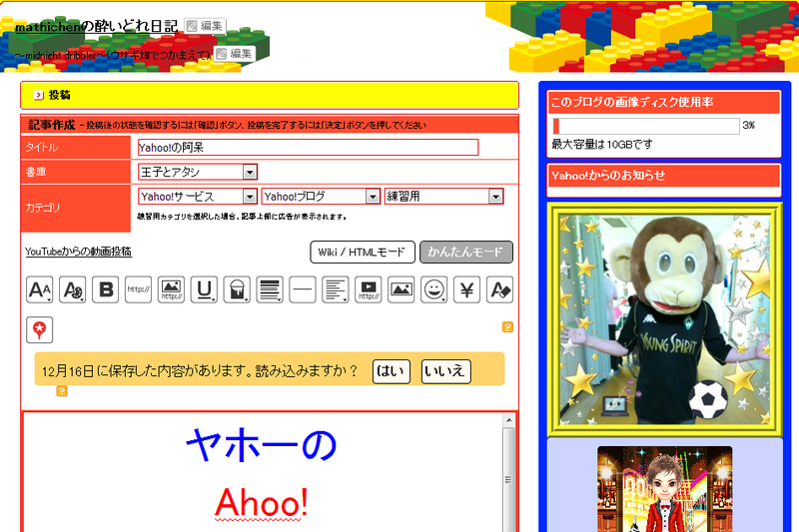Insert a map location pin
Image resolution: width=799 pixels, height=532 pixels.
click(x=39, y=330)
